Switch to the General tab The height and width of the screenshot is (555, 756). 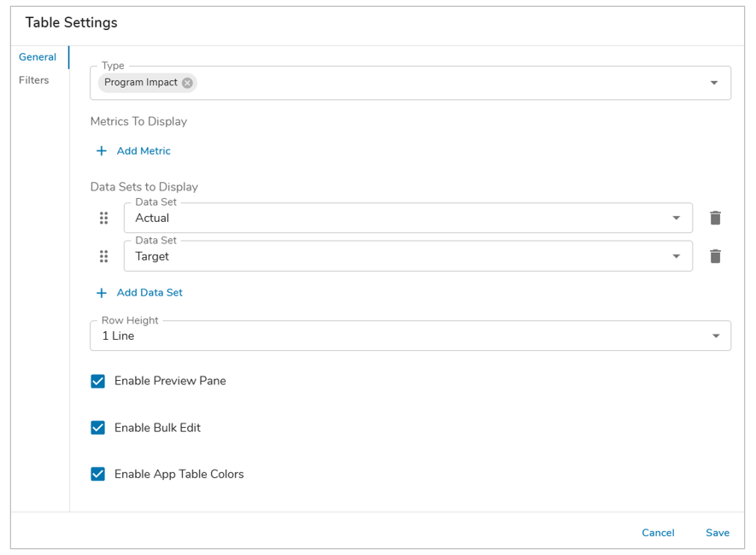pos(38,57)
